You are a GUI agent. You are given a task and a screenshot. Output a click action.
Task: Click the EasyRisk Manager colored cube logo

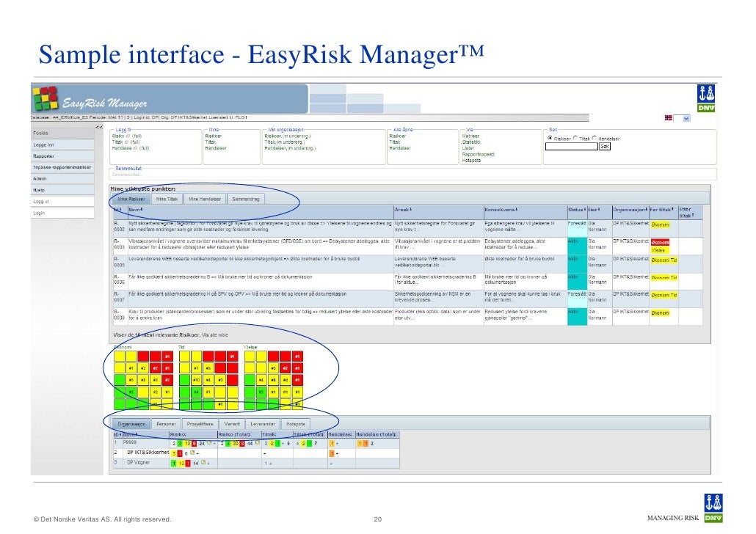click(46, 98)
